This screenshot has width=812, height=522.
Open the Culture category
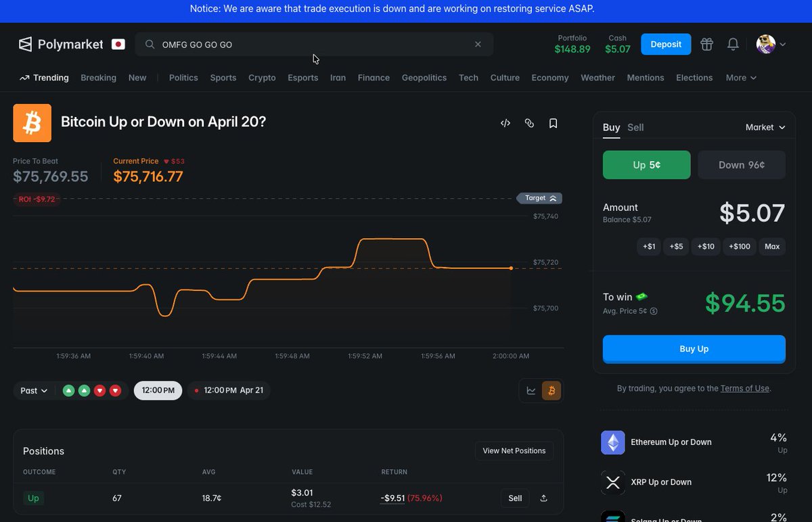[505, 78]
